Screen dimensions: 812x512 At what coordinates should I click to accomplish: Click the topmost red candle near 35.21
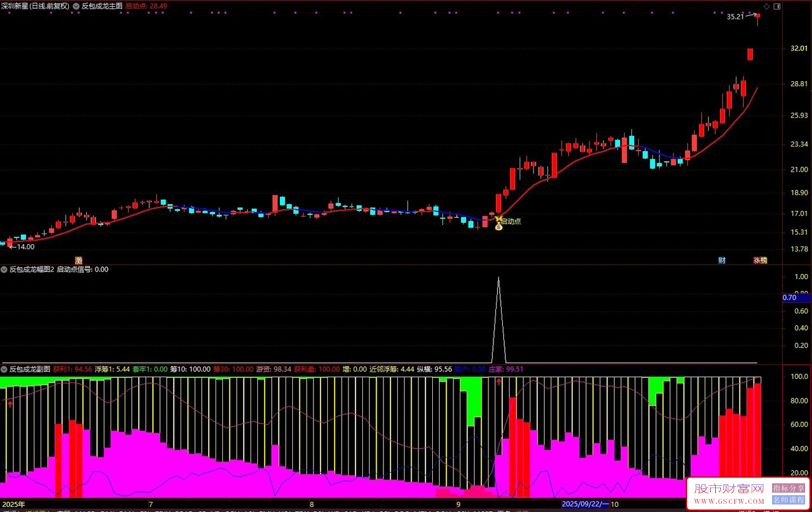[x=758, y=20]
